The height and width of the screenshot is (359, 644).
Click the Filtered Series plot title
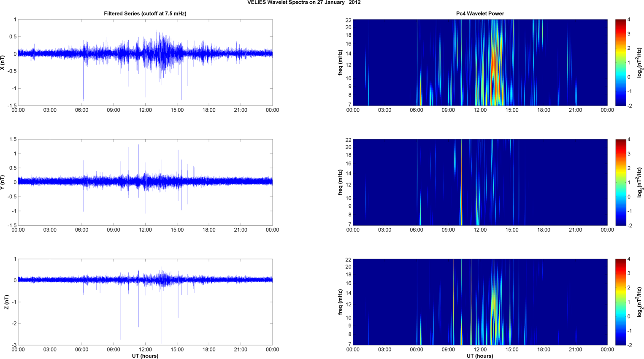point(145,13)
